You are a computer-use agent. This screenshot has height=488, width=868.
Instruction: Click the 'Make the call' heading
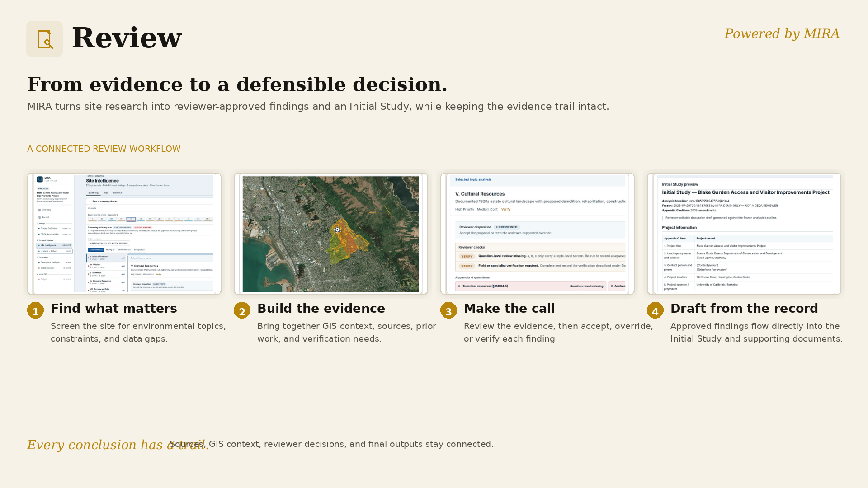point(509,309)
